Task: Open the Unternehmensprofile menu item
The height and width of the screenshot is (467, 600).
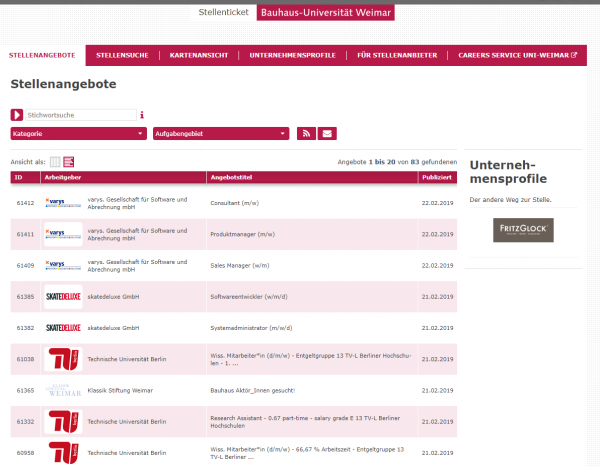Action: (293, 56)
